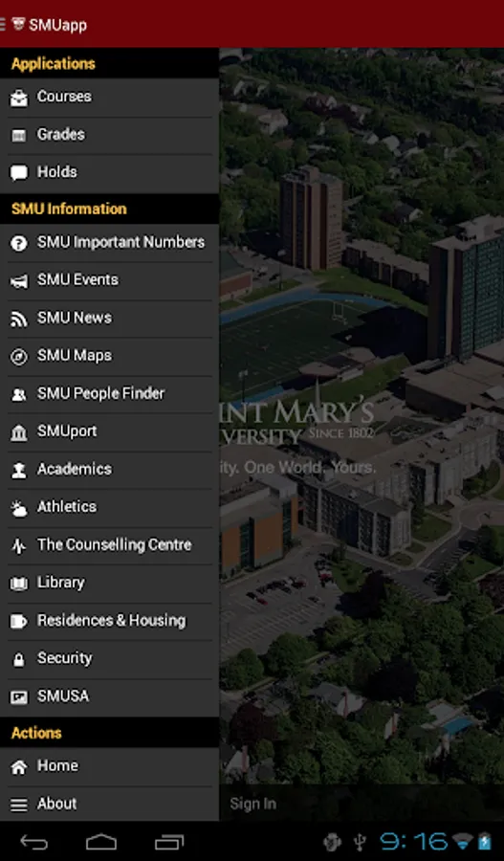Tap the Android recent apps button
This screenshot has width=504, height=861.
169,842
